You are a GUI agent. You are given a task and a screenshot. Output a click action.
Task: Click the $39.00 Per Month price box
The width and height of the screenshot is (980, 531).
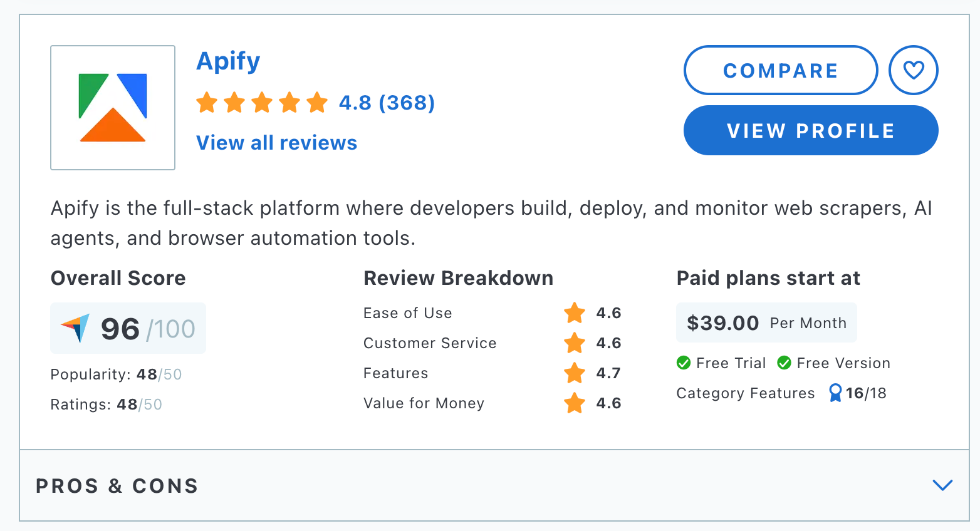click(x=766, y=322)
